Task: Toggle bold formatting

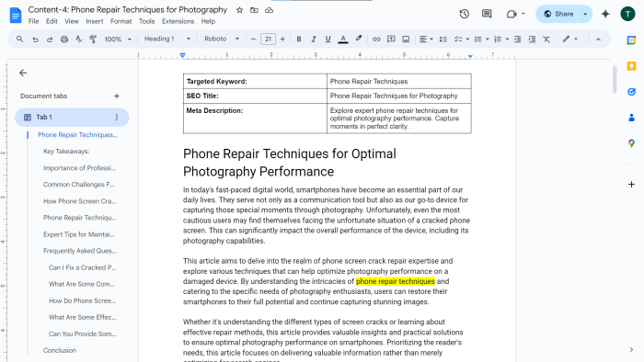Action: 299,39
